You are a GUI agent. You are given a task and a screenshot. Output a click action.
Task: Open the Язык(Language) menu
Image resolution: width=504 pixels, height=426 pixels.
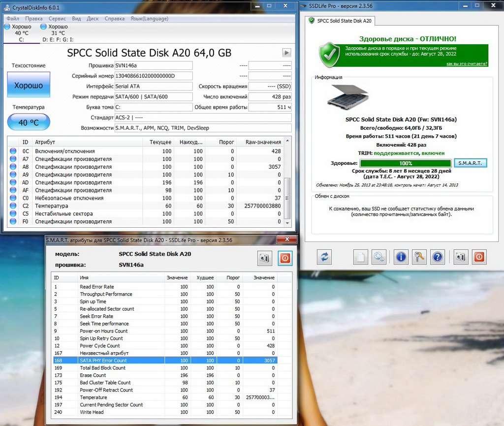coord(150,19)
